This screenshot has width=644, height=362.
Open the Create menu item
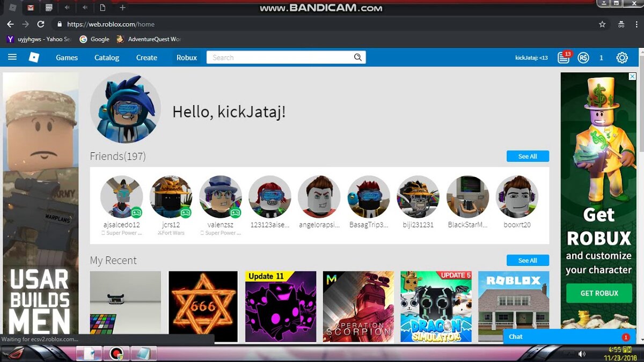point(147,57)
